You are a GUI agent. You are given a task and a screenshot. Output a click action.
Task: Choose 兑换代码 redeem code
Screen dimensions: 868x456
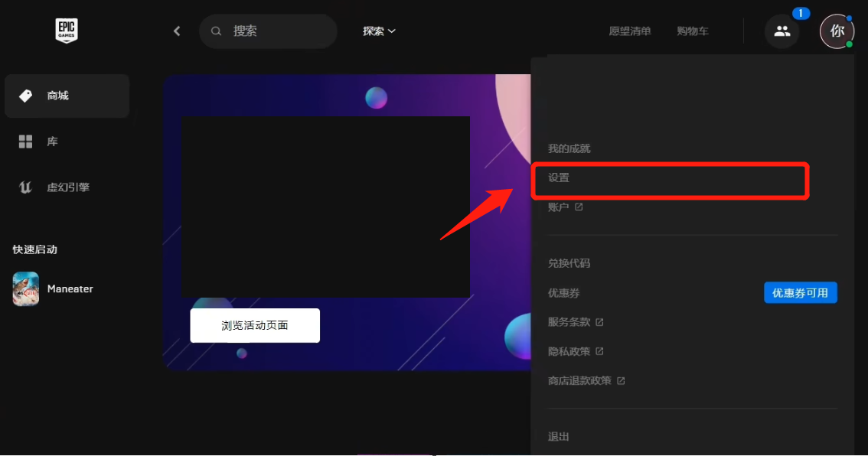click(x=569, y=263)
